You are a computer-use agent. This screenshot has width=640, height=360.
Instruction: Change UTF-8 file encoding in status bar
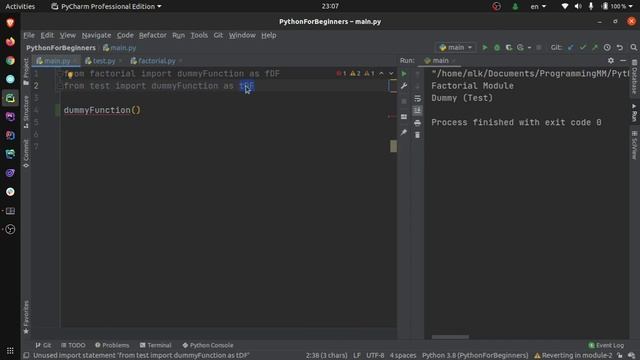(375, 356)
